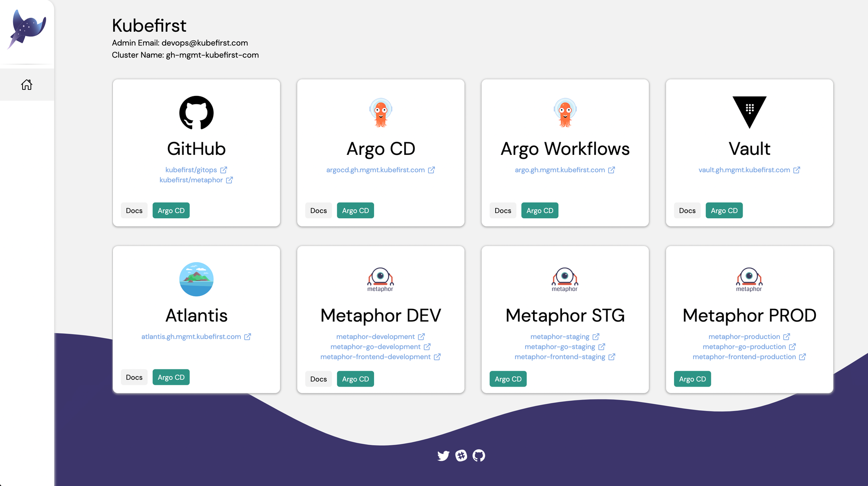This screenshot has height=486, width=868.
Task: Open the Slack icon in footer
Action: [461, 456]
